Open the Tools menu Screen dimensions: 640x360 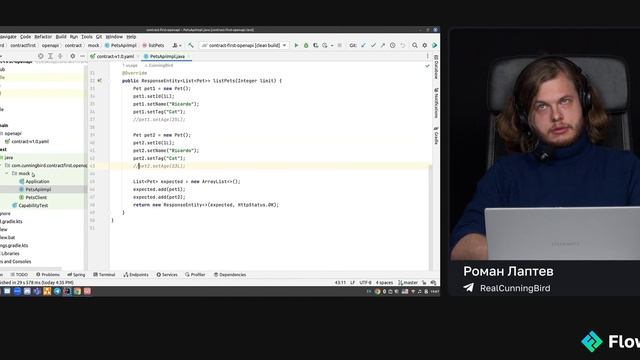point(87,37)
